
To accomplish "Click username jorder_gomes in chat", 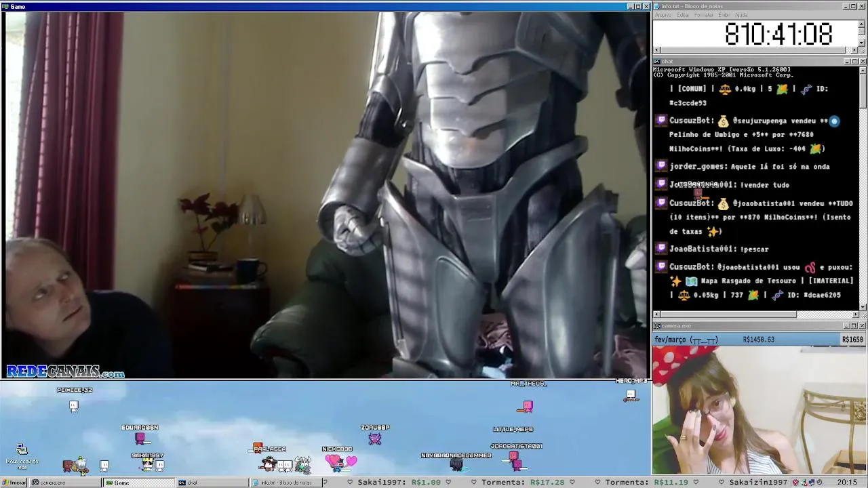I will click(696, 166).
